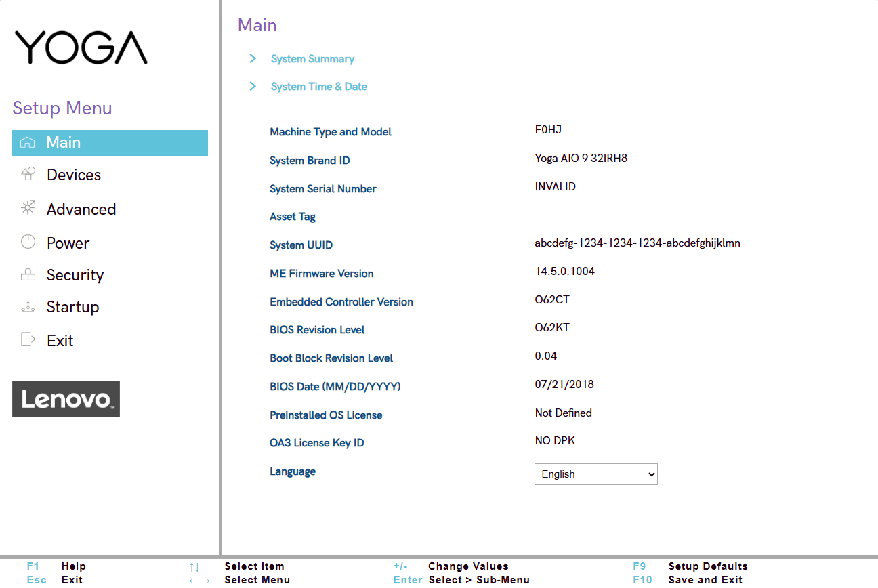
Task: Click the BIOS Revision Level label
Action: 317,330
